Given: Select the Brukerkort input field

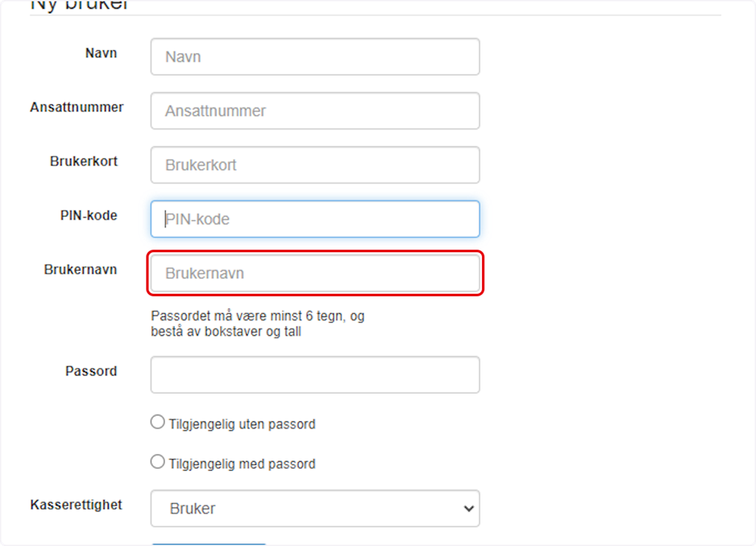Looking at the screenshot, I should 315,165.
